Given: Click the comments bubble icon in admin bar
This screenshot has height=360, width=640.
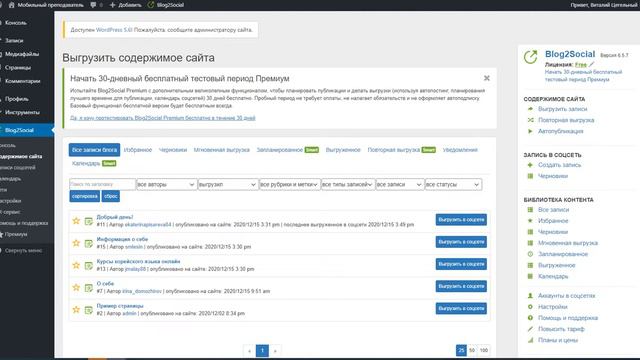Looking at the screenshot, I should [x=93, y=5].
